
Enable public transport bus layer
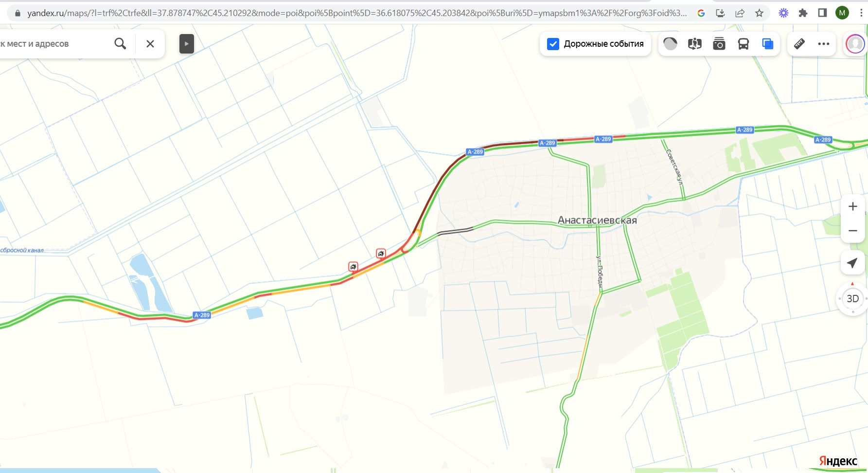[744, 44]
